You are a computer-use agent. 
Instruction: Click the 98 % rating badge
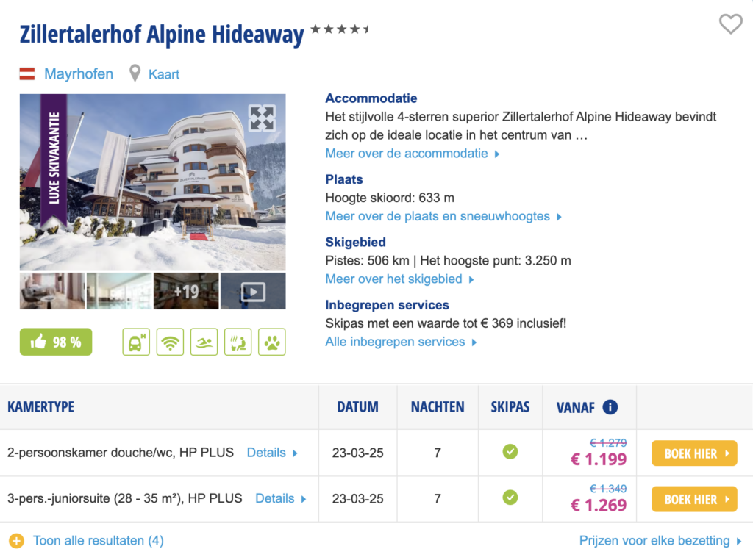[x=56, y=342]
